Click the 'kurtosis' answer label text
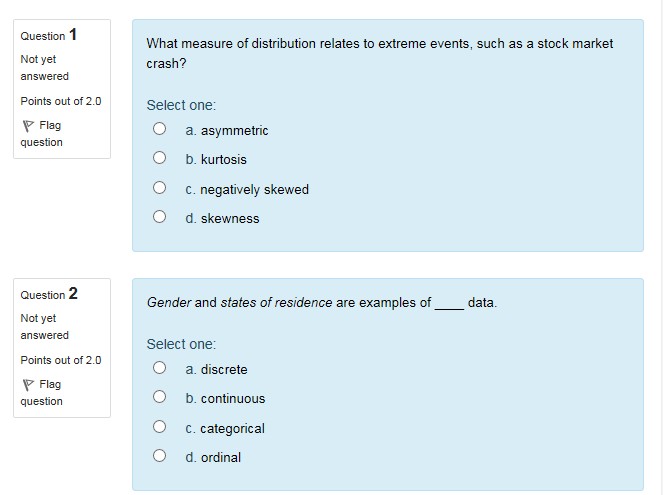Viewport: 663px width, 495px height. 222,160
